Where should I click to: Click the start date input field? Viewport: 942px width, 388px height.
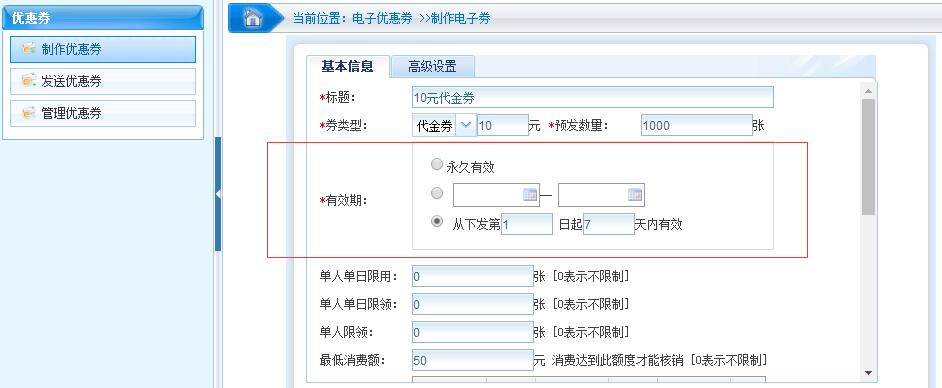pyautogui.click(x=496, y=195)
